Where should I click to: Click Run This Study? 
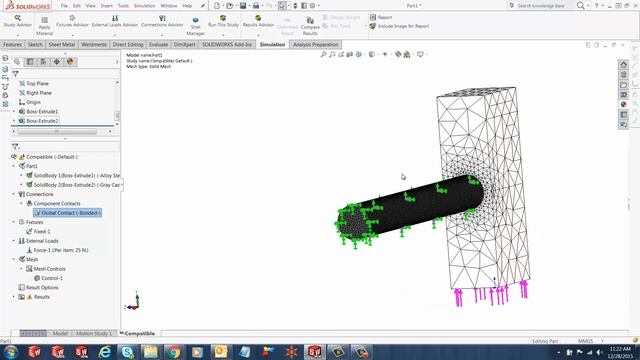click(223, 21)
